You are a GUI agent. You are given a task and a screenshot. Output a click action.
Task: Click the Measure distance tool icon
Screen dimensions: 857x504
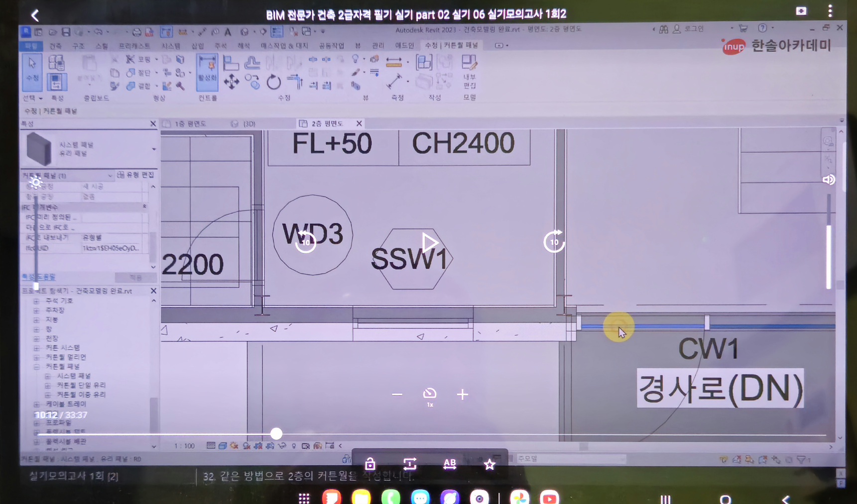(x=394, y=81)
